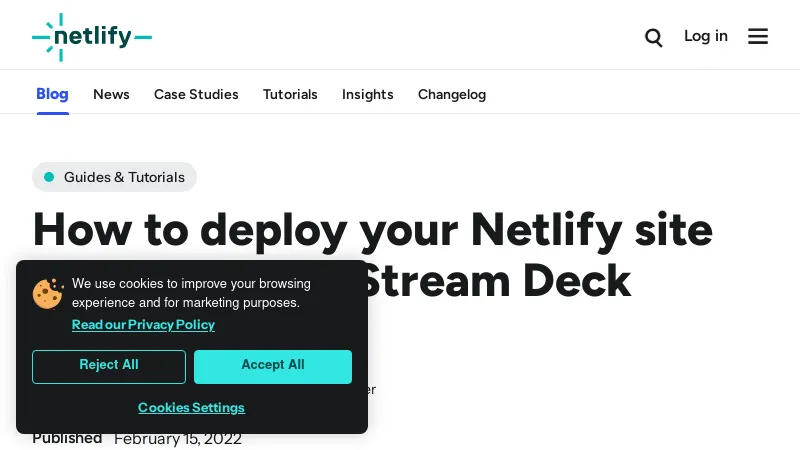Select the Blog tab
Image resolution: width=800 pixels, height=450 pixels.
(52, 94)
